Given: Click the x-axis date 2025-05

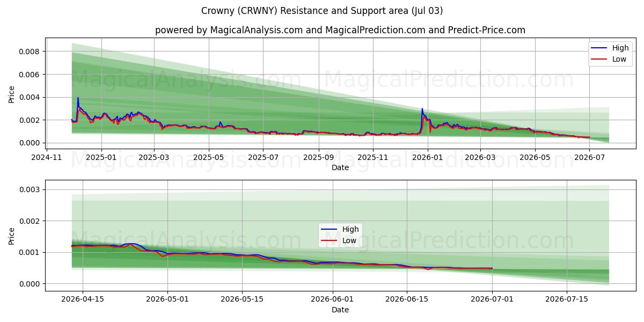Looking at the screenshot, I should (x=208, y=157).
